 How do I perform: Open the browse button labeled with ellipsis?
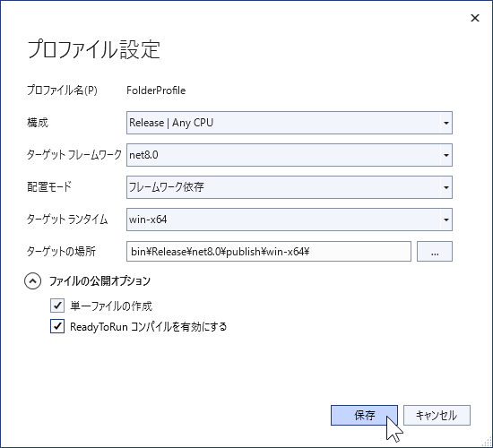(435, 251)
